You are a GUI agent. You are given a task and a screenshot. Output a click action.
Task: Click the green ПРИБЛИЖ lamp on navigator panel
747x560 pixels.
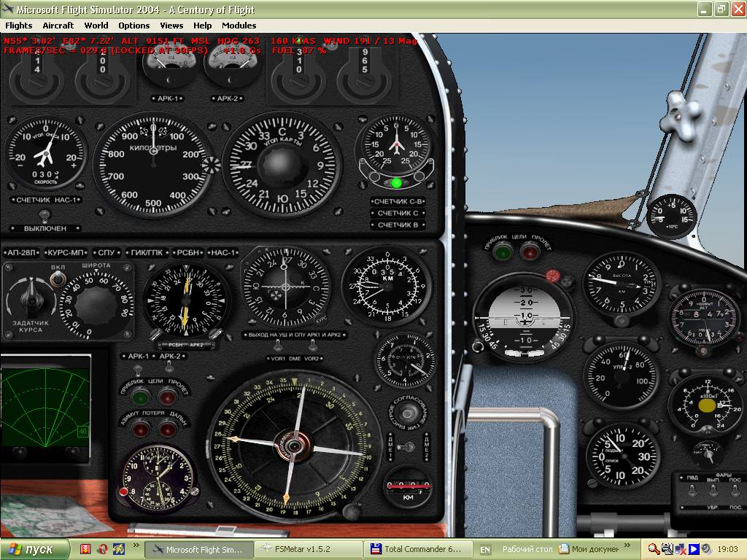(x=140, y=396)
